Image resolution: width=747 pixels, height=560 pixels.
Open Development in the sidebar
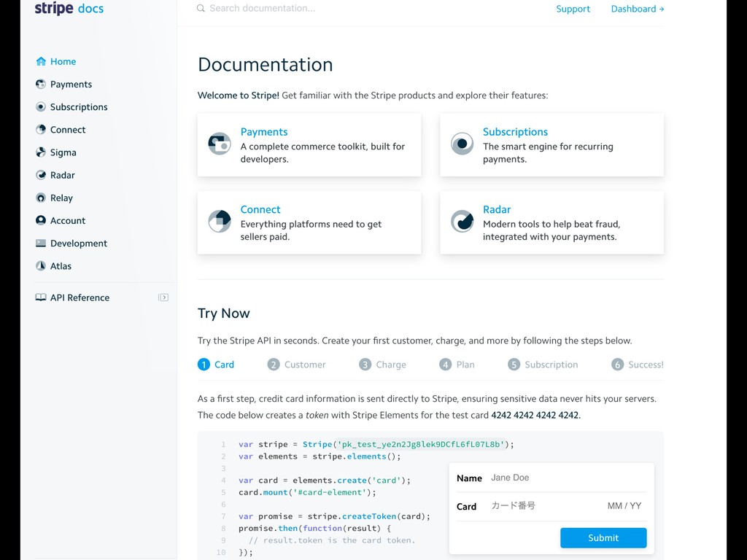tap(79, 244)
